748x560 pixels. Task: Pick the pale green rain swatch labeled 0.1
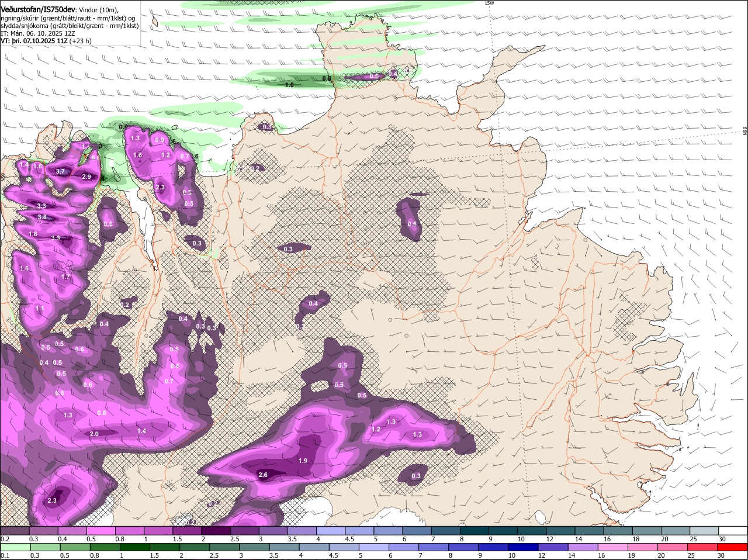[16, 548]
